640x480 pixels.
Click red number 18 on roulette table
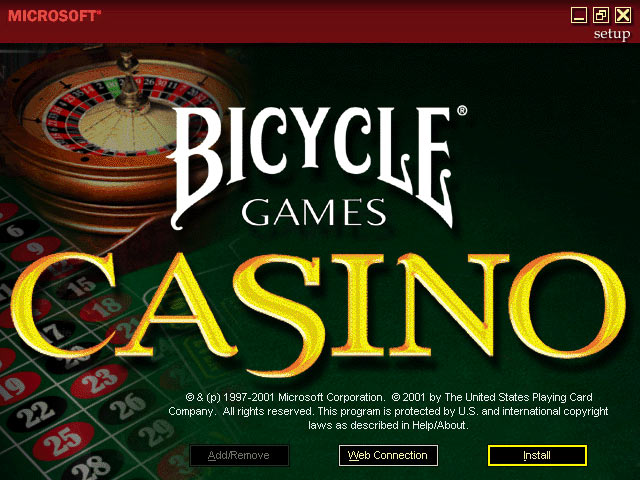105,307
